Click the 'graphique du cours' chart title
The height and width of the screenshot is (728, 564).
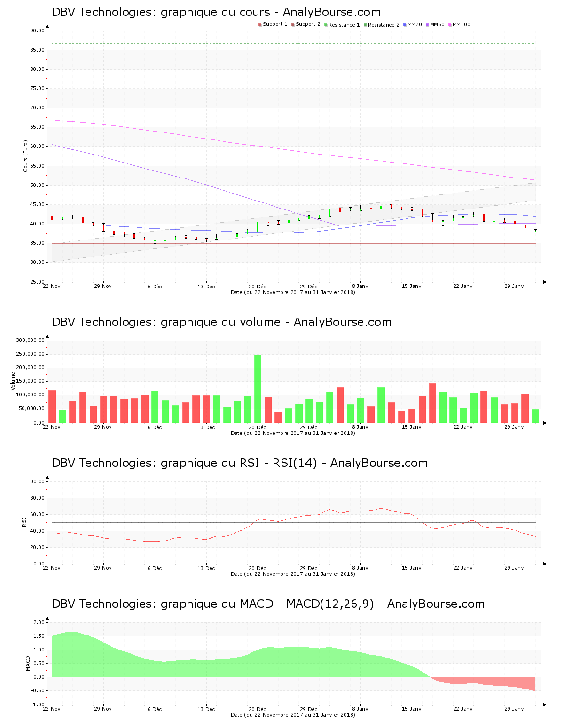click(x=215, y=12)
